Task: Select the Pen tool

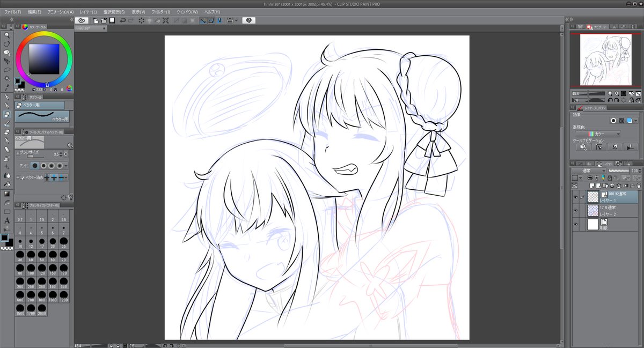Action: [x=7, y=97]
